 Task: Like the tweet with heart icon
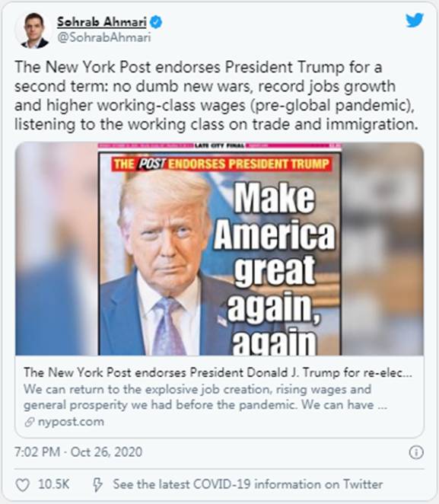click(x=23, y=485)
